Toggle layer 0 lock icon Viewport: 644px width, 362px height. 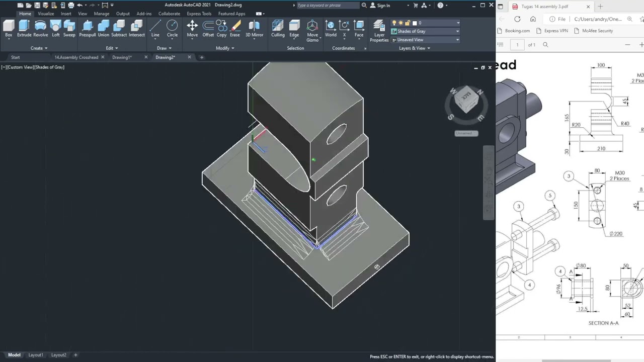pos(407,23)
